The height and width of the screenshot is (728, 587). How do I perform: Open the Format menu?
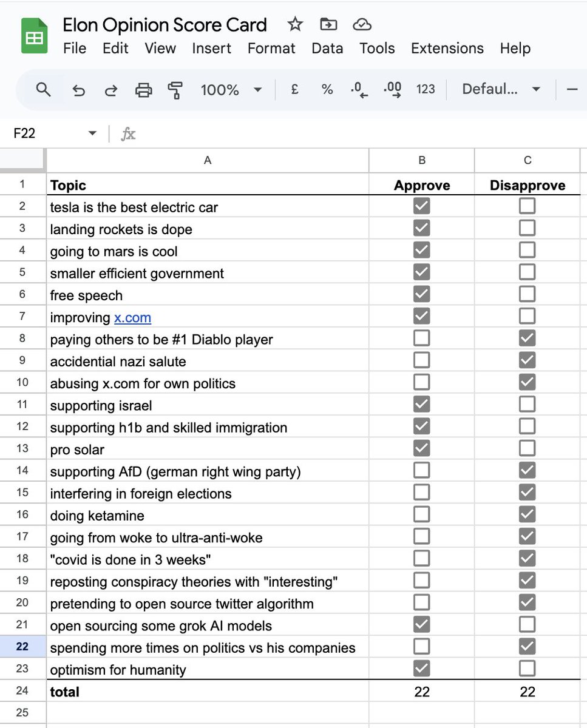pos(271,49)
